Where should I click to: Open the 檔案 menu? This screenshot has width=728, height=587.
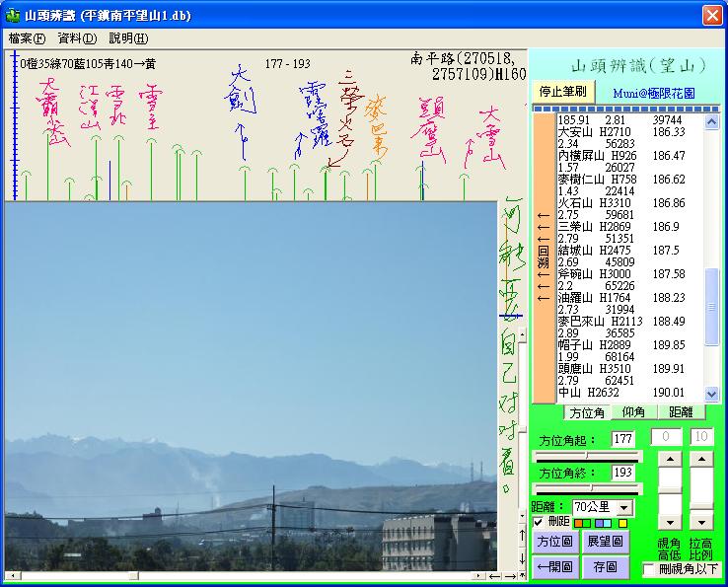[x=26, y=38]
